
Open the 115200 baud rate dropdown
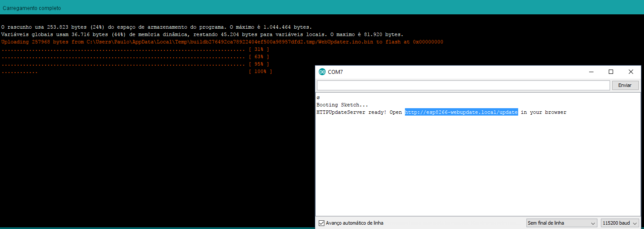(620, 223)
